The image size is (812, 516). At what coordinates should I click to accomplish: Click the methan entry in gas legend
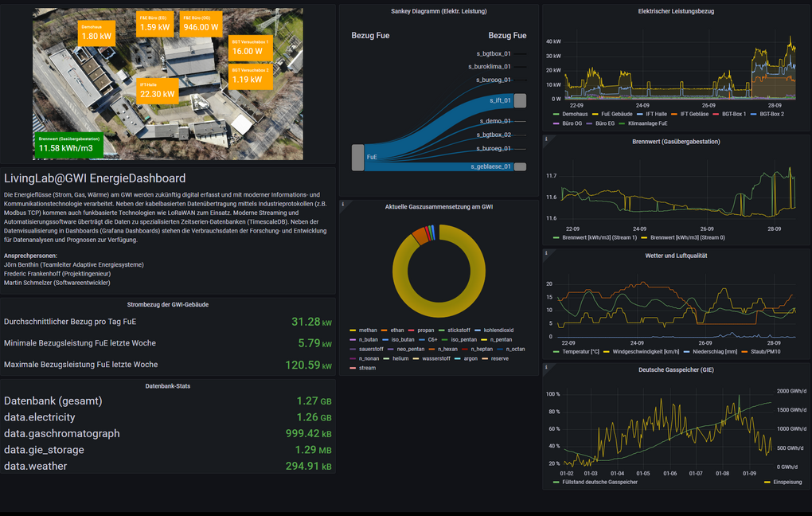368,330
